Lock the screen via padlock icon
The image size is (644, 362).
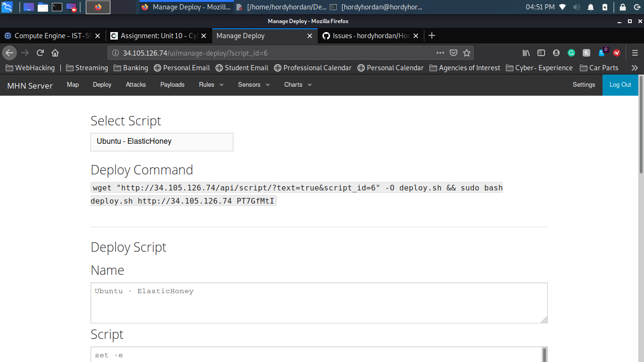pos(623,7)
